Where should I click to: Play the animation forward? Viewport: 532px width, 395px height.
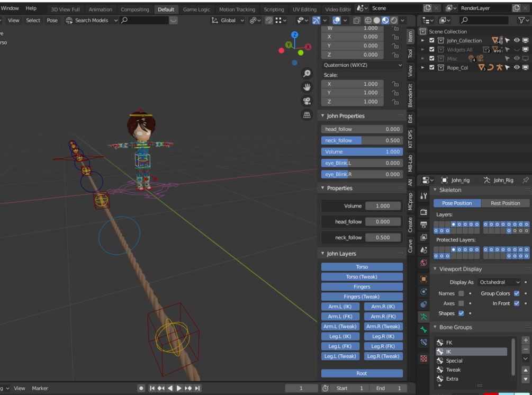coord(179,388)
